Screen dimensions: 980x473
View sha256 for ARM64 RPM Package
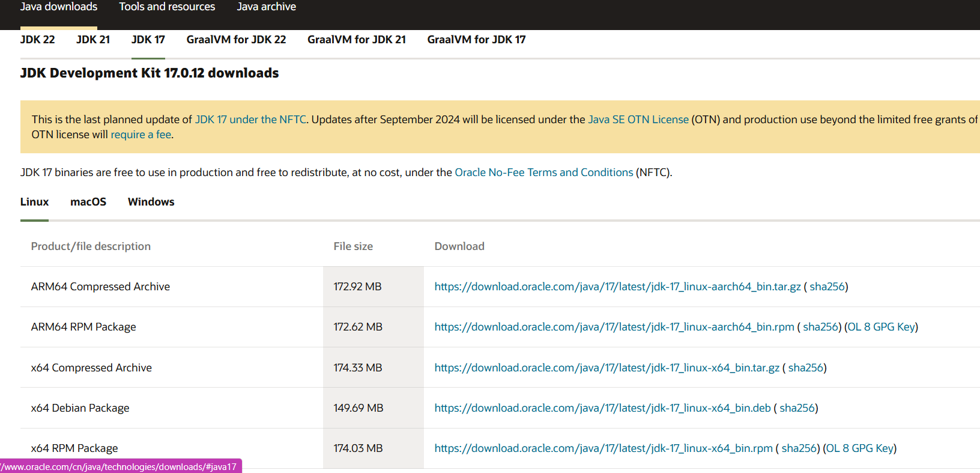pyautogui.click(x=821, y=327)
